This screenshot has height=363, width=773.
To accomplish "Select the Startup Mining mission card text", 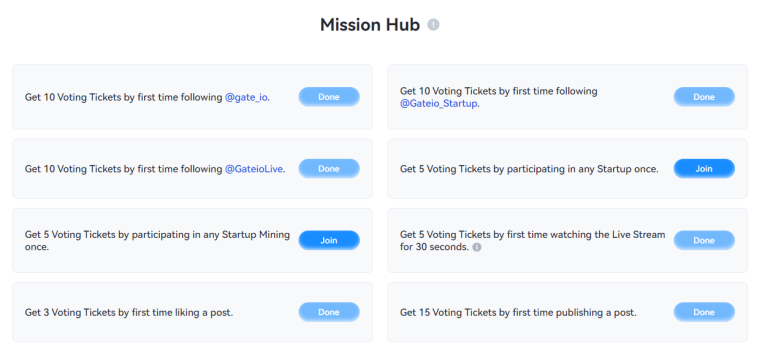I will pos(157,241).
